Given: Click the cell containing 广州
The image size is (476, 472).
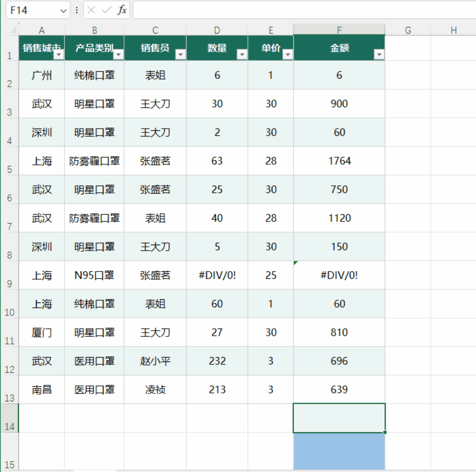Looking at the screenshot, I should pos(41,75).
